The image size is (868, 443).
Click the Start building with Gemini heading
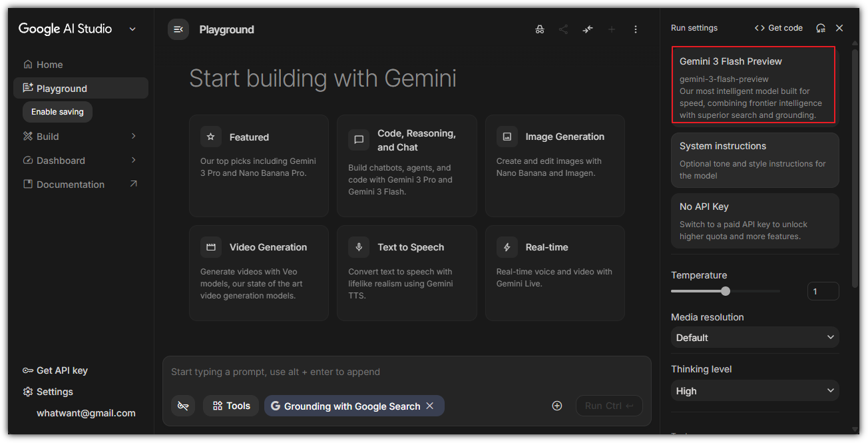[323, 78]
